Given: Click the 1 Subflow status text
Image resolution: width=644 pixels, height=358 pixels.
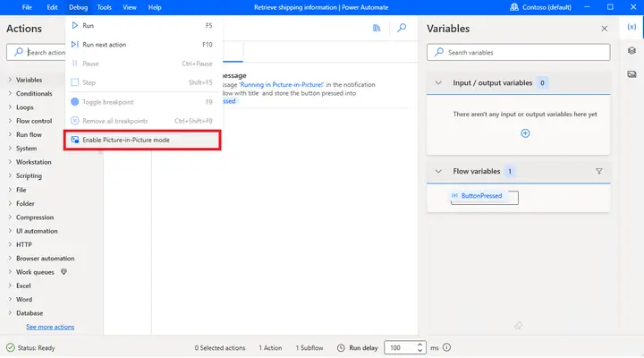Looking at the screenshot, I should (309, 348).
